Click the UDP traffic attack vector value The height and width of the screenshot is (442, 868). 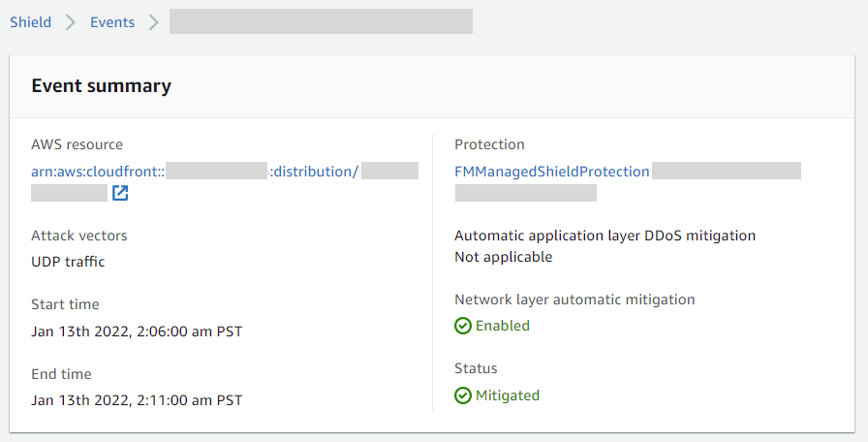68,262
